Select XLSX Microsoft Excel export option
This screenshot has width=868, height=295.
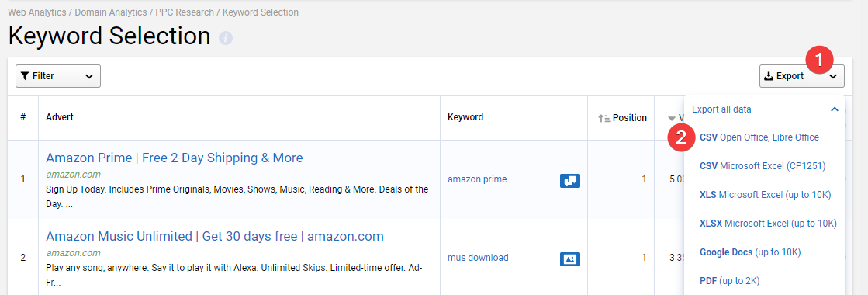(x=769, y=224)
